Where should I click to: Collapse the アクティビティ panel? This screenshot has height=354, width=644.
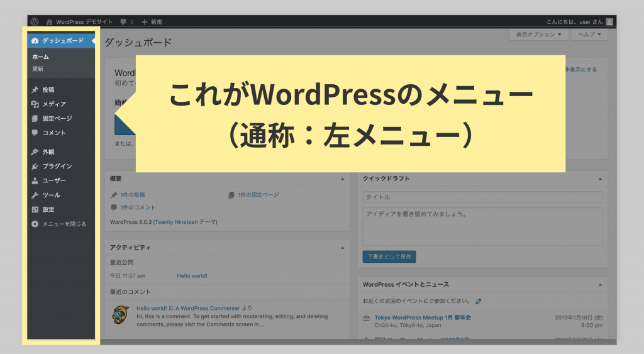(343, 248)
